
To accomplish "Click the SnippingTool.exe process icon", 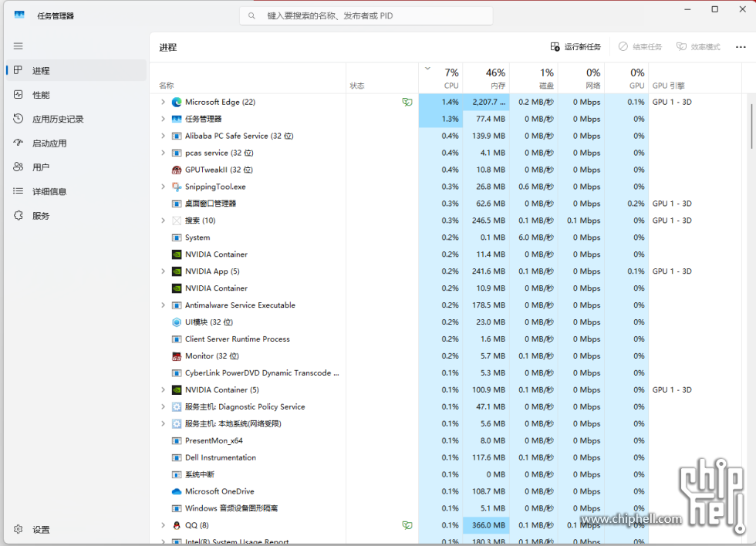I will (x=177, y=187).
